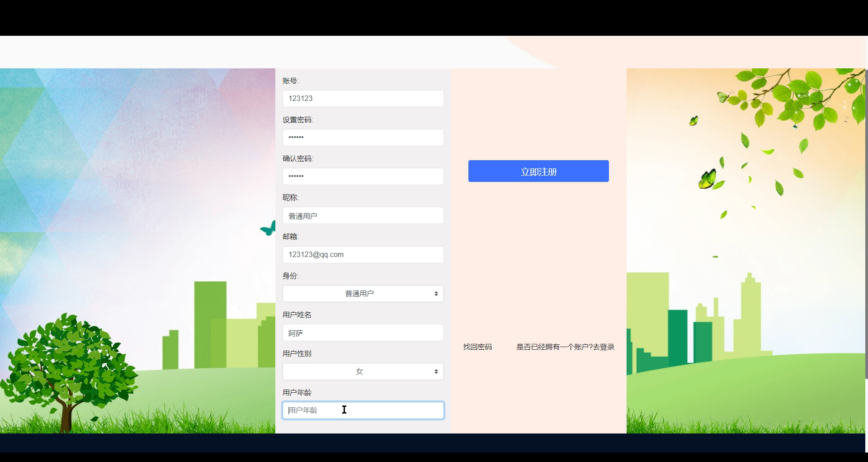Click the 邮箱 field with 123123@qq.com
The height and width of the screenshot is (462, 868).
coord(363,255)
